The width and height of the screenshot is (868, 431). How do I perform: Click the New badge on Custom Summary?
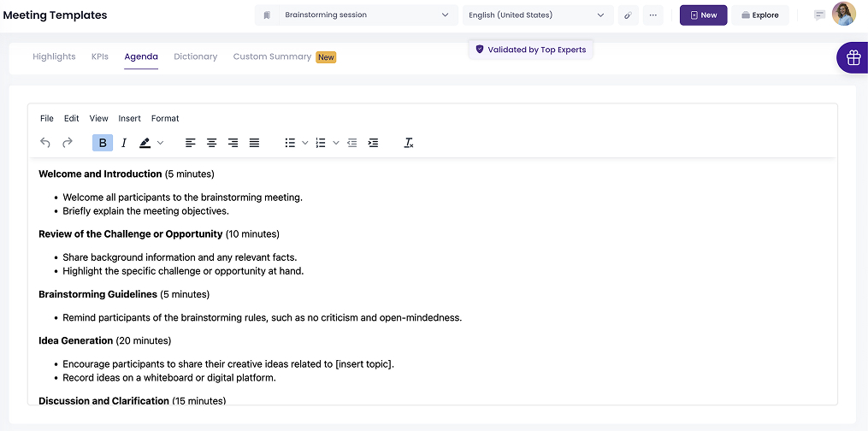coord(326,57)
